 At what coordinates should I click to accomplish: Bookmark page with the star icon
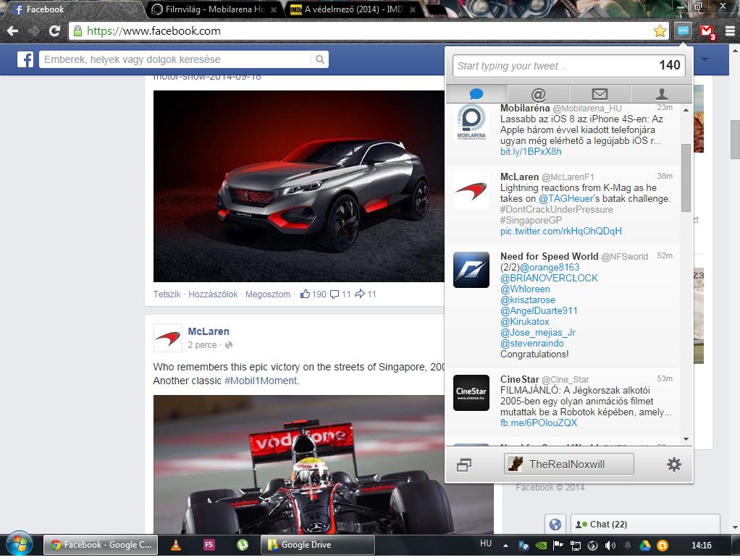(660, 31)
